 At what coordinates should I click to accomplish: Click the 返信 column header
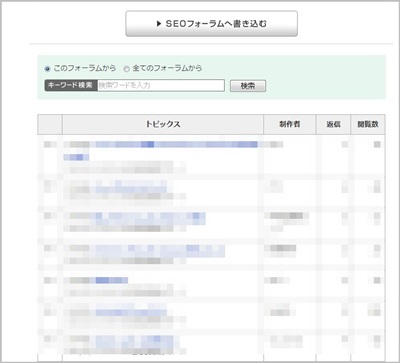click(x=333, y=124)
